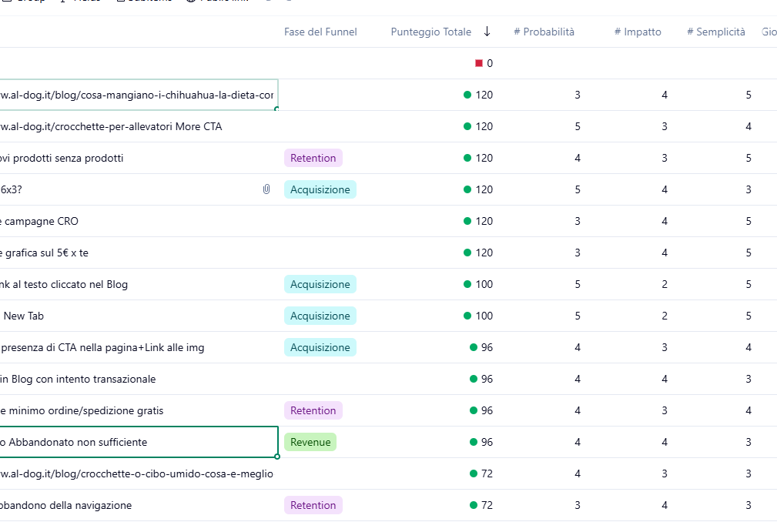Click the green dot in the New Tab row
Viewport: 777px width, 532px height.
tap(467, 316)
